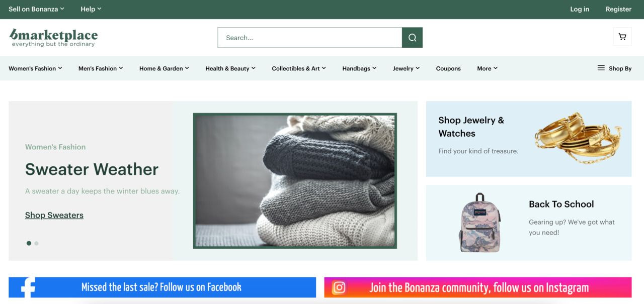Click inside the Search input field
644x304 pixels.
309,37
